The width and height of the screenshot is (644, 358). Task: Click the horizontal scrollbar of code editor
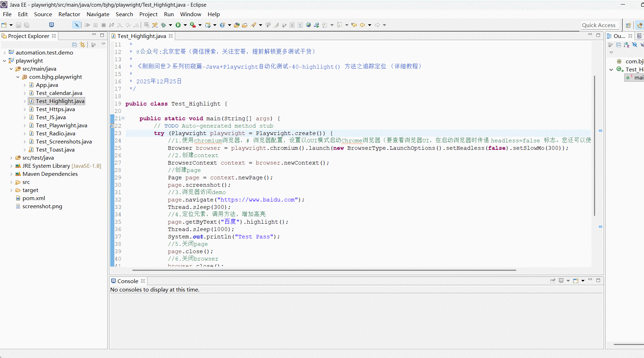click(x=324, y=270)
